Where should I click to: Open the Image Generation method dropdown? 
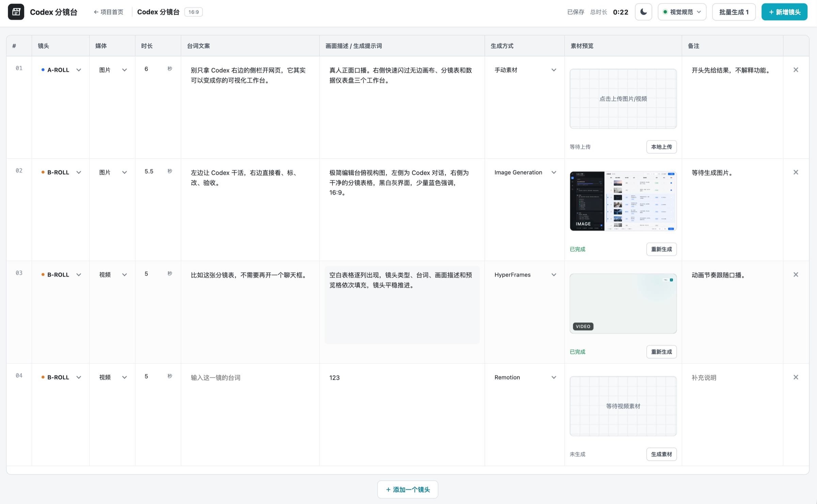pyautogui.click(x=525, y=172)
